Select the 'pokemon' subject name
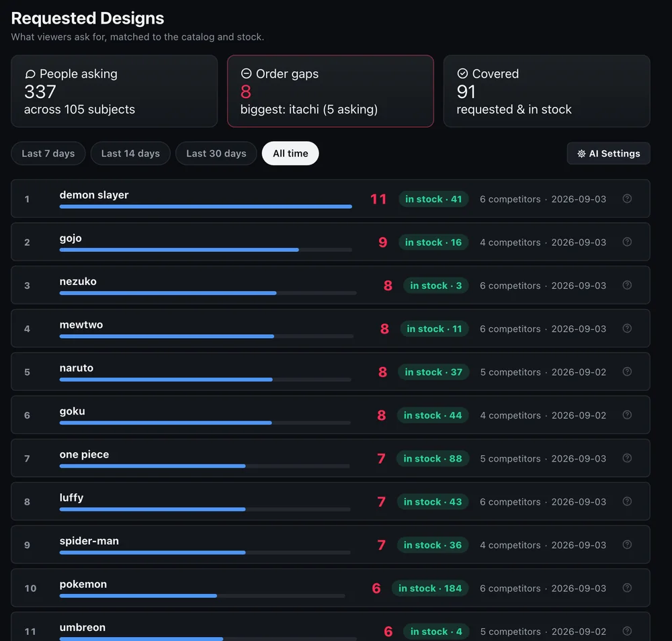672x641 pixels. pyautogui.click(x=83, y=585)
